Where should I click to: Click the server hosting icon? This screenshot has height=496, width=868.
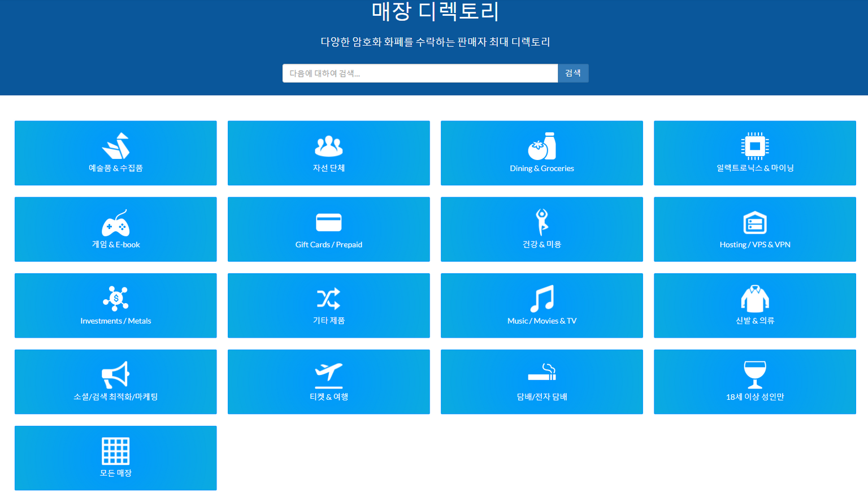(x=755, y=223)
